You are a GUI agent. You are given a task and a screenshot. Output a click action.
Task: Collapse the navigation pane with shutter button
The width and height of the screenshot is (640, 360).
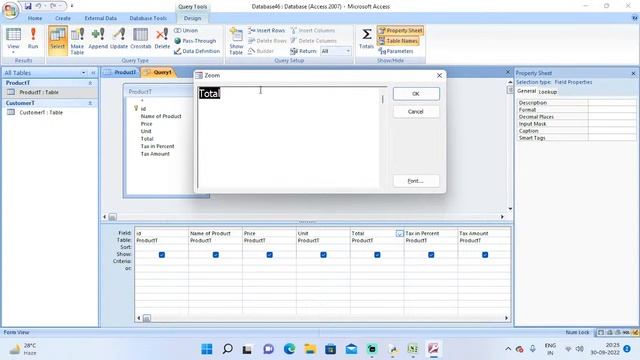pos(93,73)
